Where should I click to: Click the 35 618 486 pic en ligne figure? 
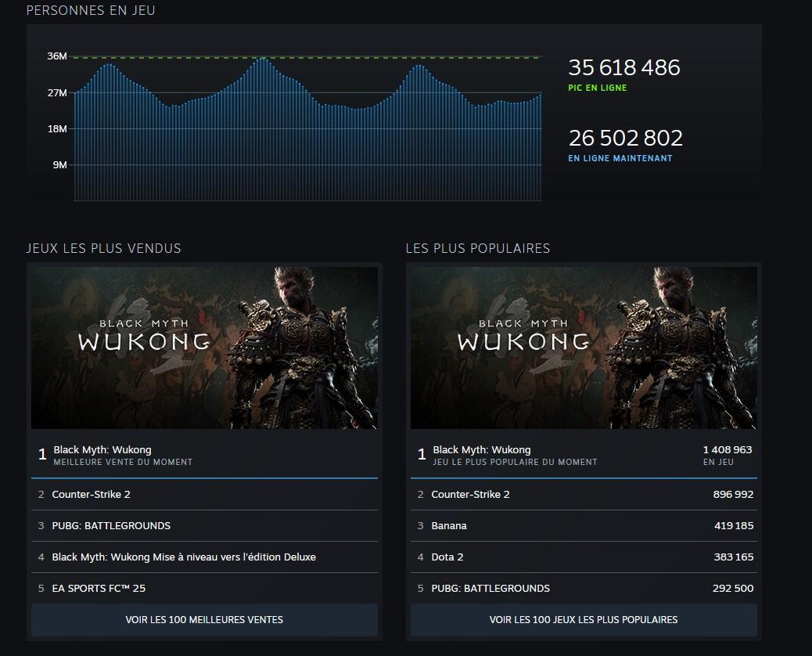623,68
